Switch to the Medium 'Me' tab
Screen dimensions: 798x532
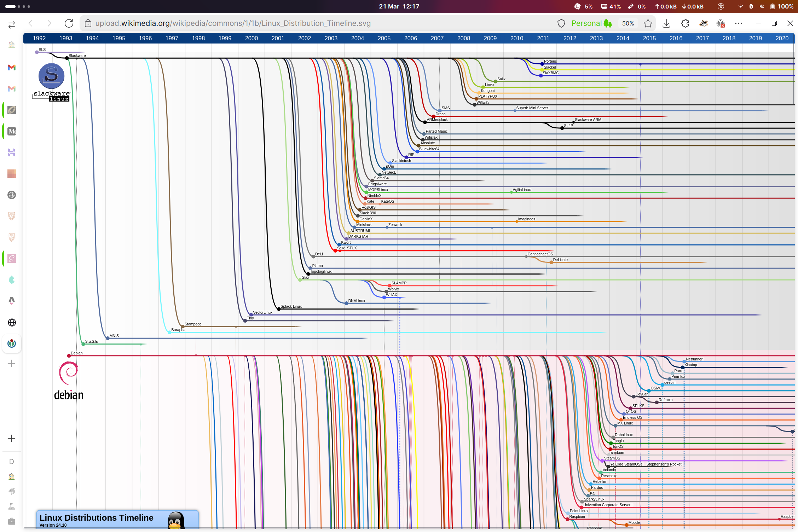point(12,131)
